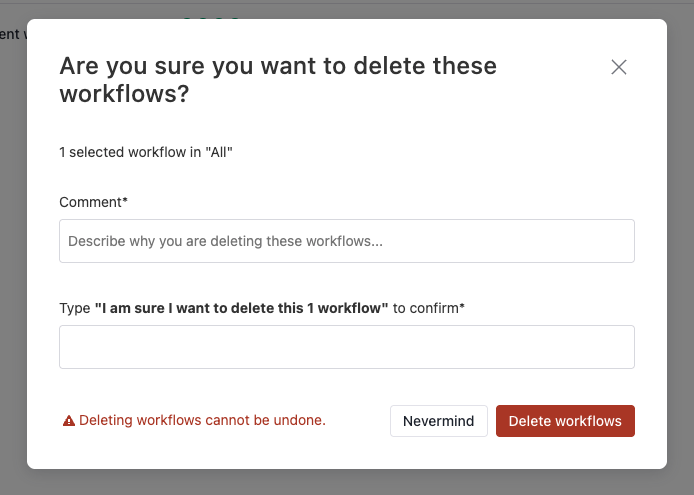The height and width of the screenshot is (495, 694).
Task: Confirm with the red Delete workflows button
Action: [565, 421]
